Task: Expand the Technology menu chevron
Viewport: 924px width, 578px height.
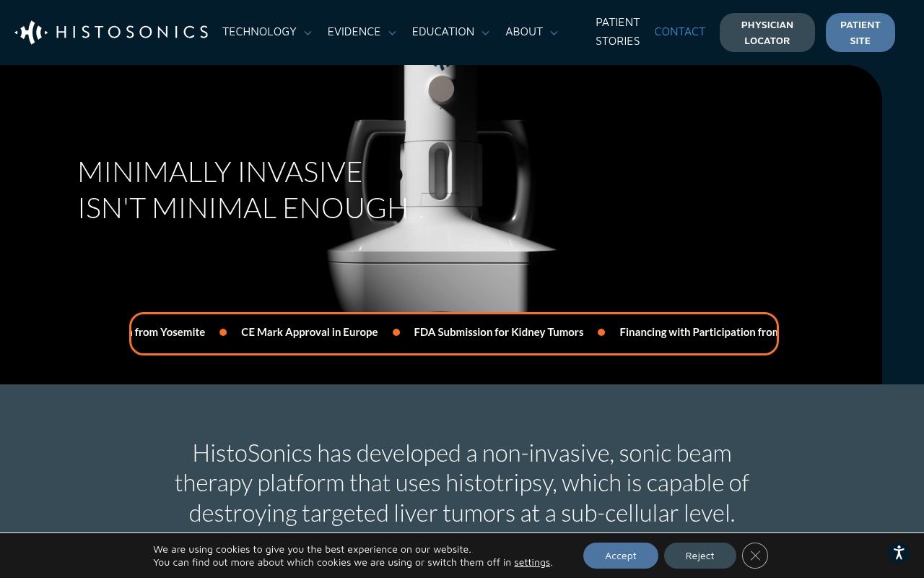Action: (x=308, y=33)
